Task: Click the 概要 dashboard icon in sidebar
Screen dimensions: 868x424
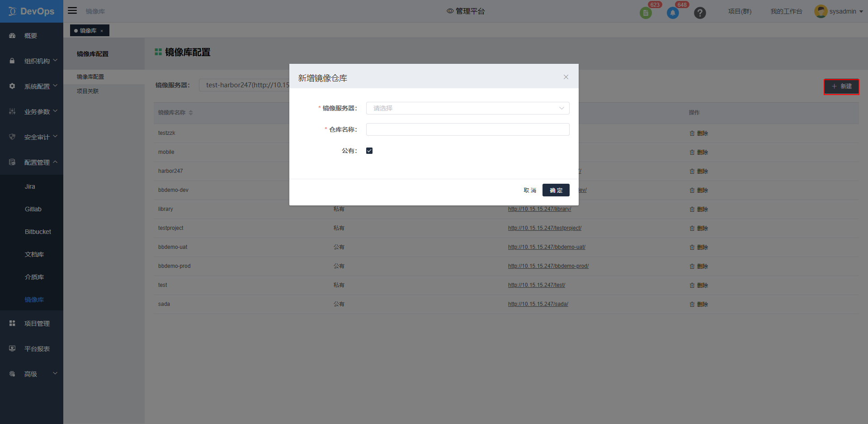Action: coord(12,36)
